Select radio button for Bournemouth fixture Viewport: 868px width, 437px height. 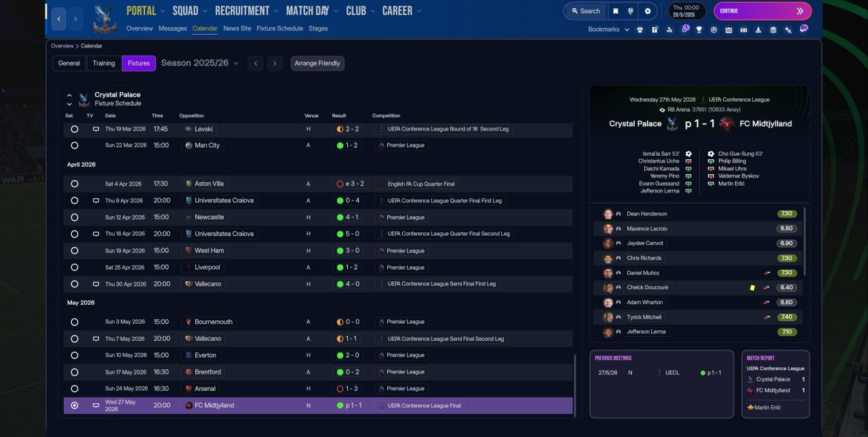[74, 322]
